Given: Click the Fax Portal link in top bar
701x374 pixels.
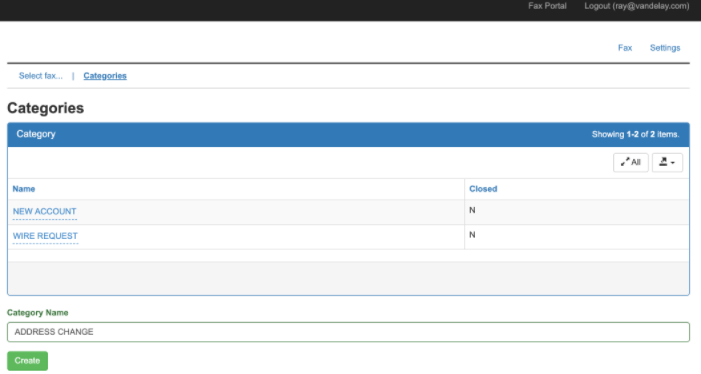Looking at the screenshot, I should 547,6.
